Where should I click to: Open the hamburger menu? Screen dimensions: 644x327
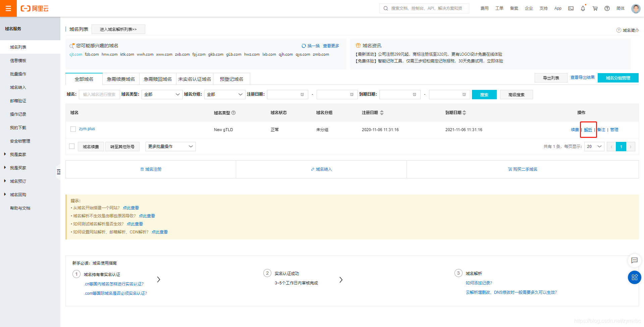8,8
